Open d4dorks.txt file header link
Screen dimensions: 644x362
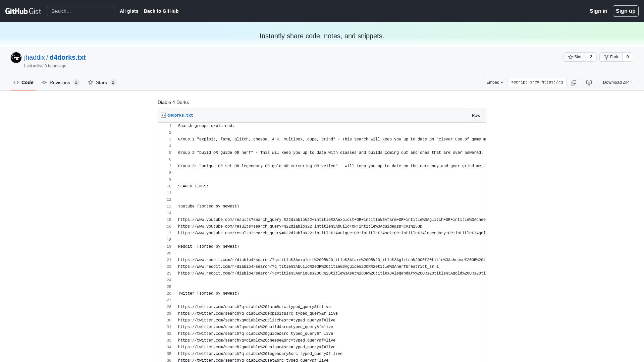[180, 116]
